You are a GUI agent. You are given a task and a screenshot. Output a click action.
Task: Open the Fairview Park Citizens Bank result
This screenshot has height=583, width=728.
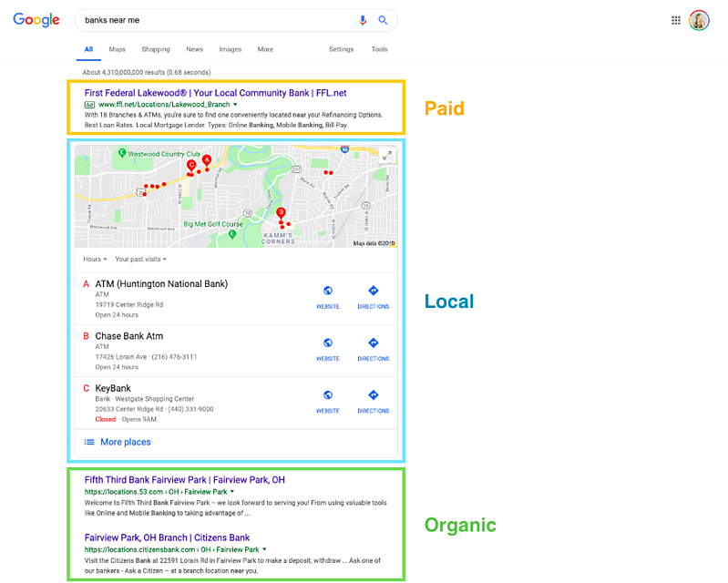[x=167, y=537]
